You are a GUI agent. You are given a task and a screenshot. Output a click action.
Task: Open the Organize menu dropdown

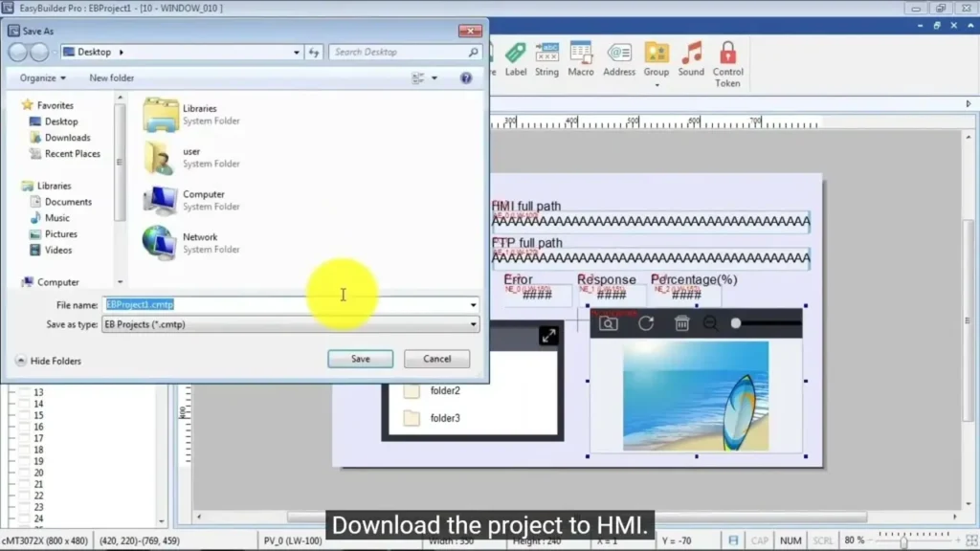[43, 78]
